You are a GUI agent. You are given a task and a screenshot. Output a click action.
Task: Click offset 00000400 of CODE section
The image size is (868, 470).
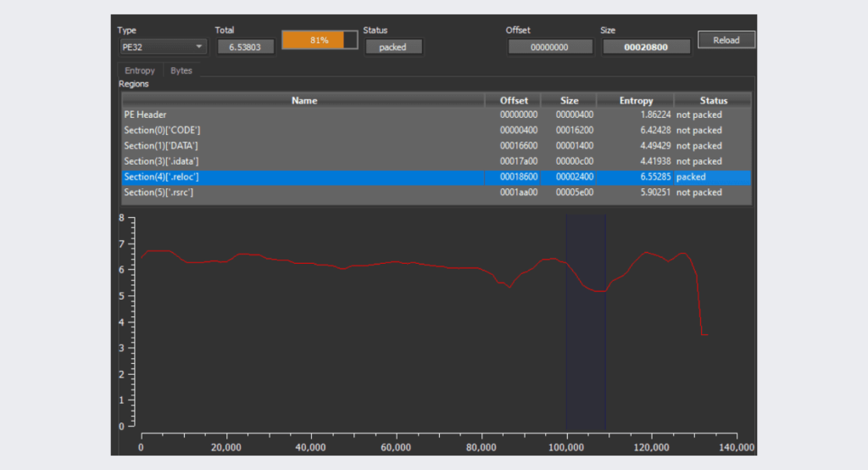tap(519, 131)
